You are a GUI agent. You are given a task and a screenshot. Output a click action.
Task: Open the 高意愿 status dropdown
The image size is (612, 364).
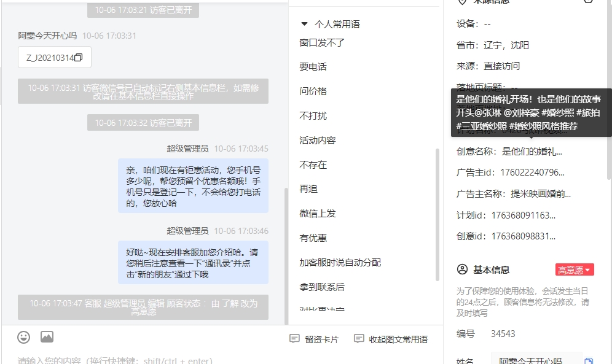click(575, 269)
